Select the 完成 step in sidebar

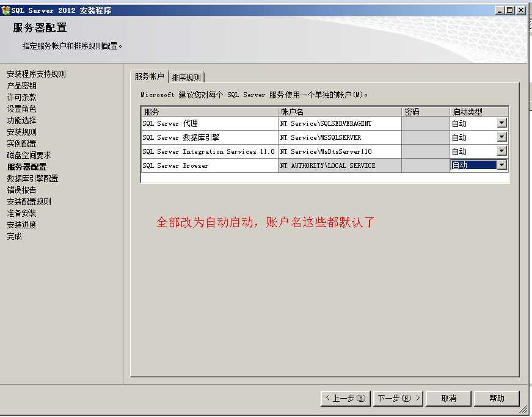click(14, 236)
